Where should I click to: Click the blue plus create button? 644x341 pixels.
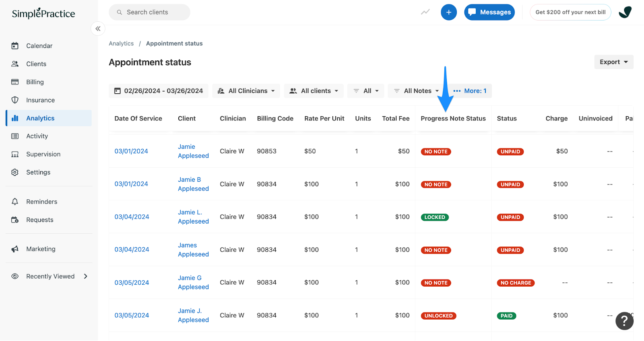(449, 12)
